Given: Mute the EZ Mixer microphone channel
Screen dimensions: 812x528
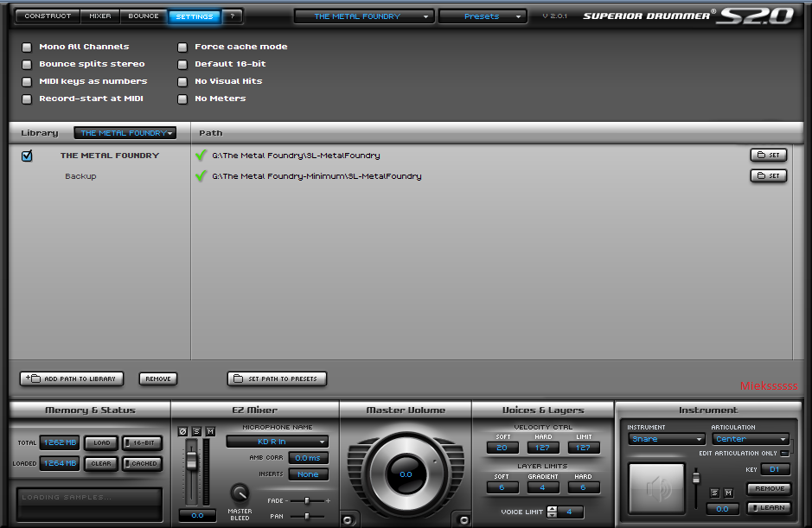Looking at the screenshot, I should (210, 431).
